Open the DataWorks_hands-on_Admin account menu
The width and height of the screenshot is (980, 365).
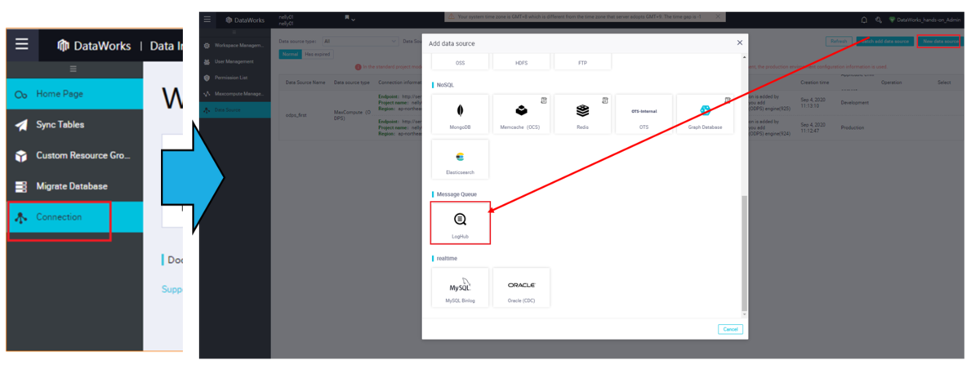click(x=924, y=20)
